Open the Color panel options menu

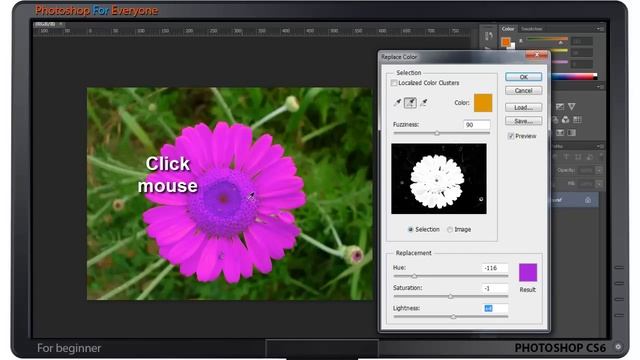point(600,29)
